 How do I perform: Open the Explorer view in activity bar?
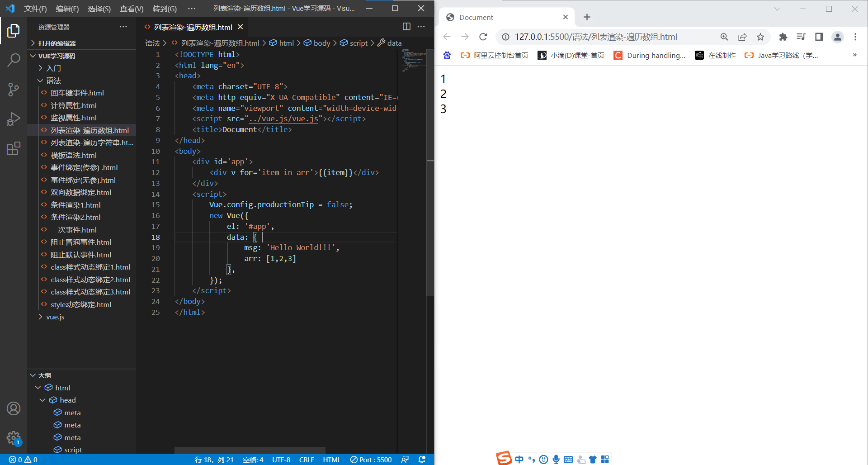pyautogui.click(x=14, y=31)
